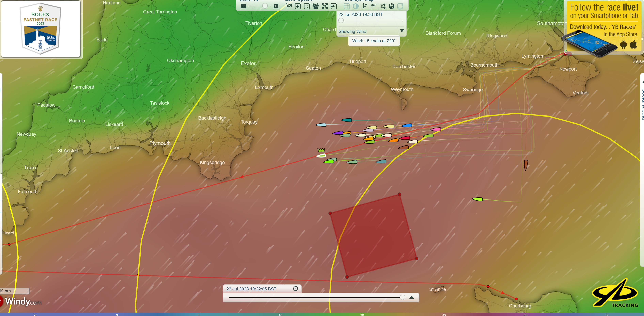
Task: Select the red boat in the fleet
Action: click(405, 138)
